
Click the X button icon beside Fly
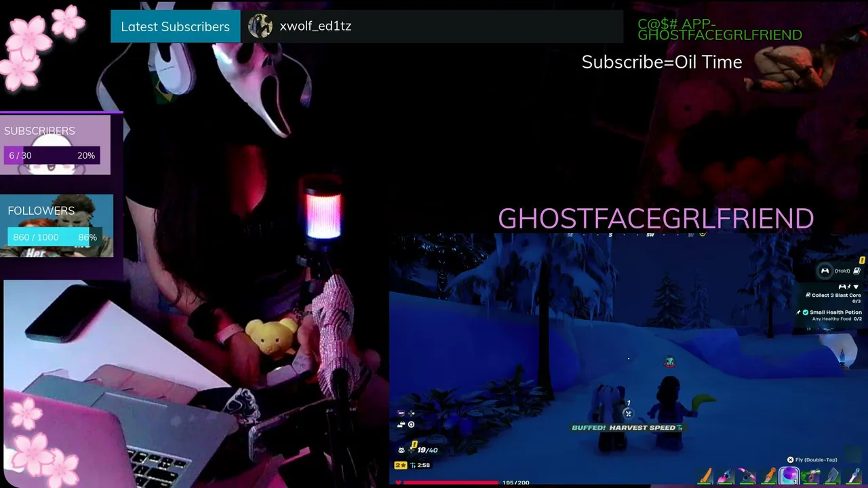pyautogui.click(x=790, y=460)
